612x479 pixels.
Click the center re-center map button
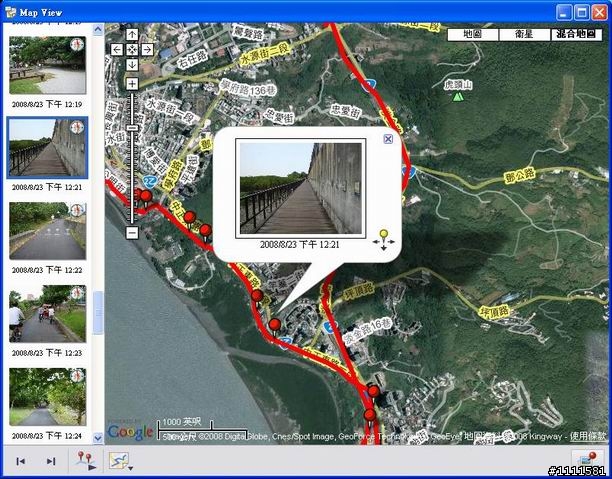132,50
